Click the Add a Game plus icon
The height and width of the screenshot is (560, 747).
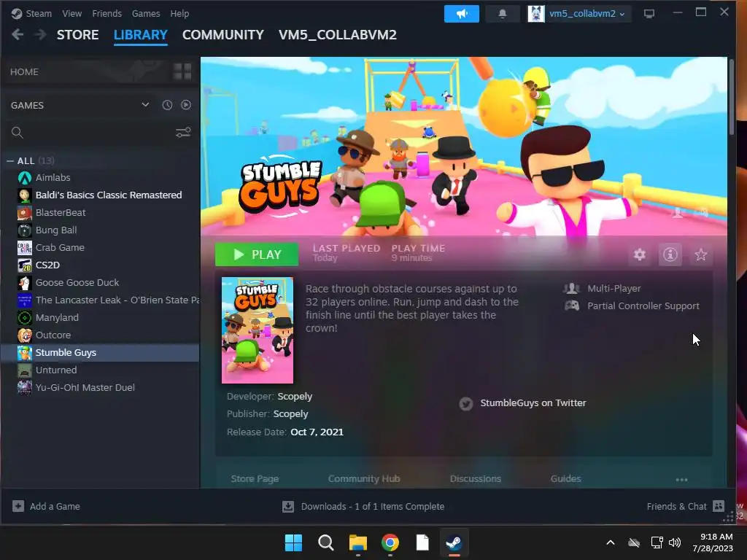(x=18, y=506)
